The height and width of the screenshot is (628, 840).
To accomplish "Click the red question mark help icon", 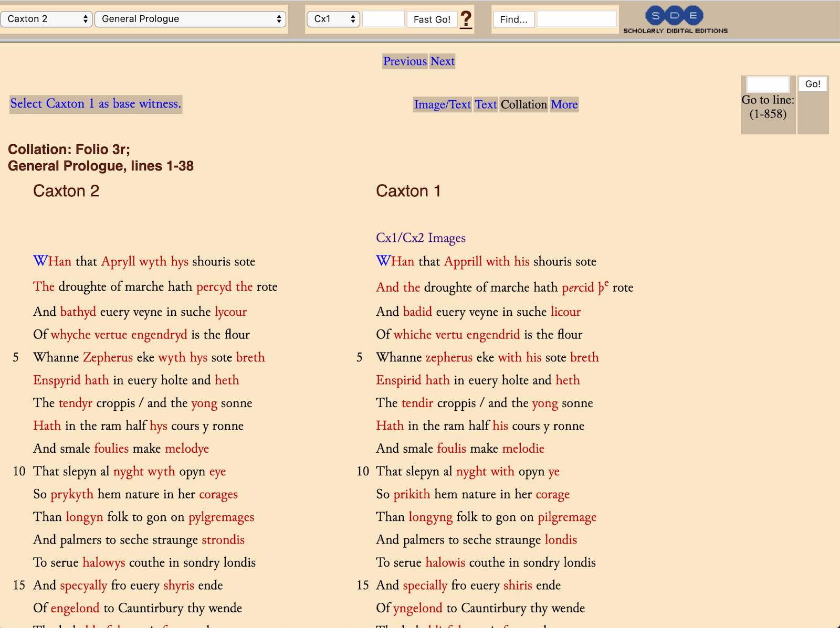I will point(466,19).
